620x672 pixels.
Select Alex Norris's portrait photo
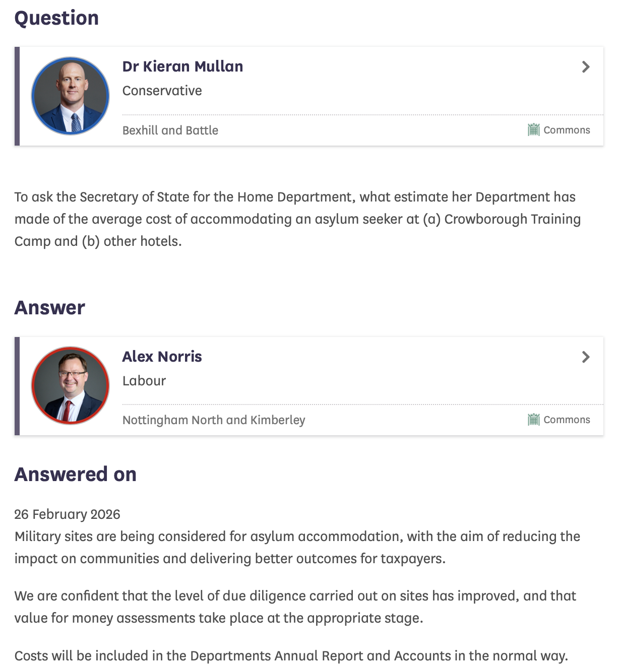(x=71, y=385)
